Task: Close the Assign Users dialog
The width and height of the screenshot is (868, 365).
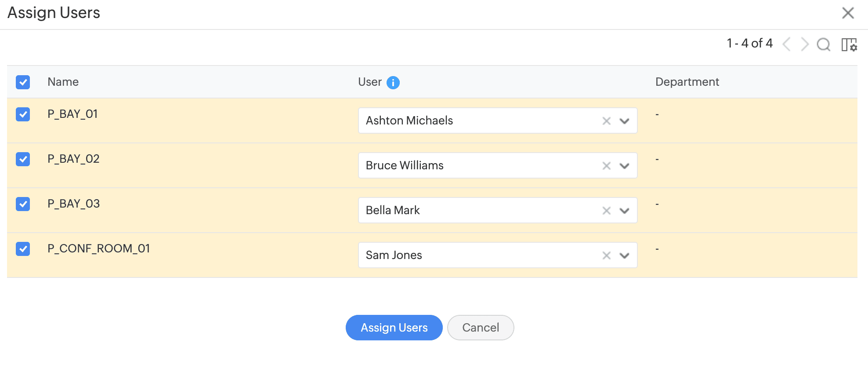Action: [848, 13]
